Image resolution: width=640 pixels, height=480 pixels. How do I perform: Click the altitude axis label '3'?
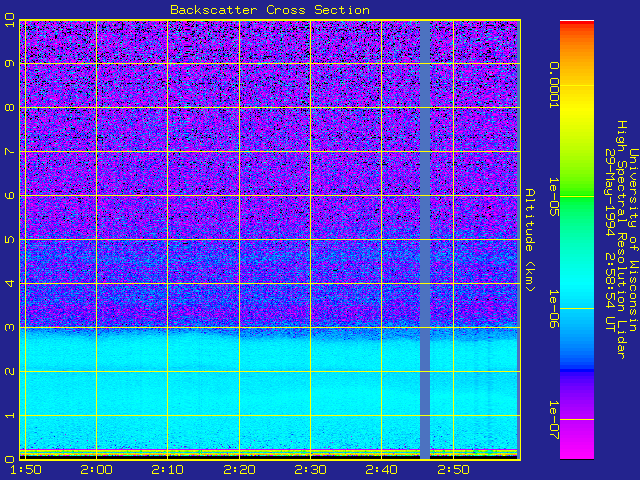pyautogui.click(x=10, y=327)
